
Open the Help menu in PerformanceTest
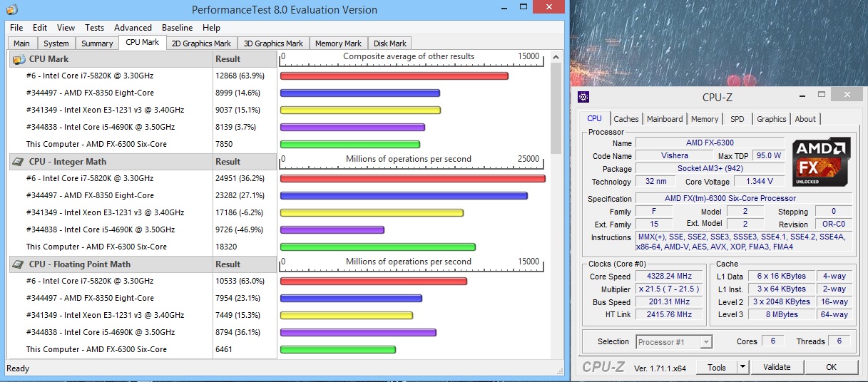(211, 28)
